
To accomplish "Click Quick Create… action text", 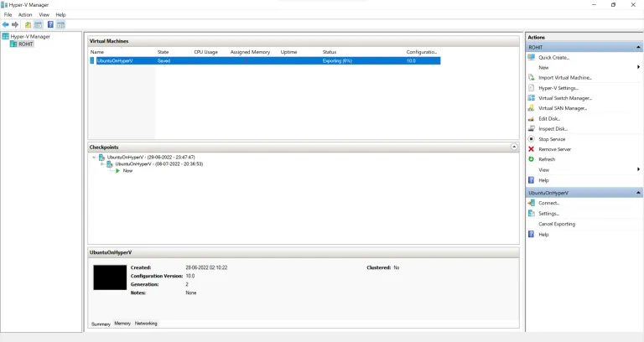I will [553, 58].
